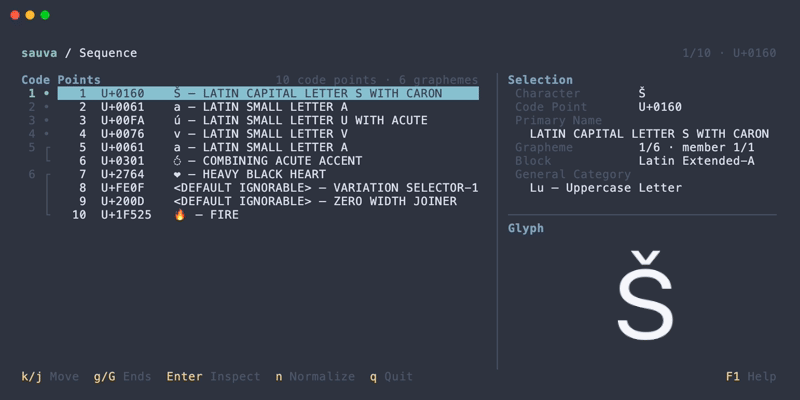
Task: Select the VARIATION SELECTOR U+FE0F row
Action: pos(268,188)
